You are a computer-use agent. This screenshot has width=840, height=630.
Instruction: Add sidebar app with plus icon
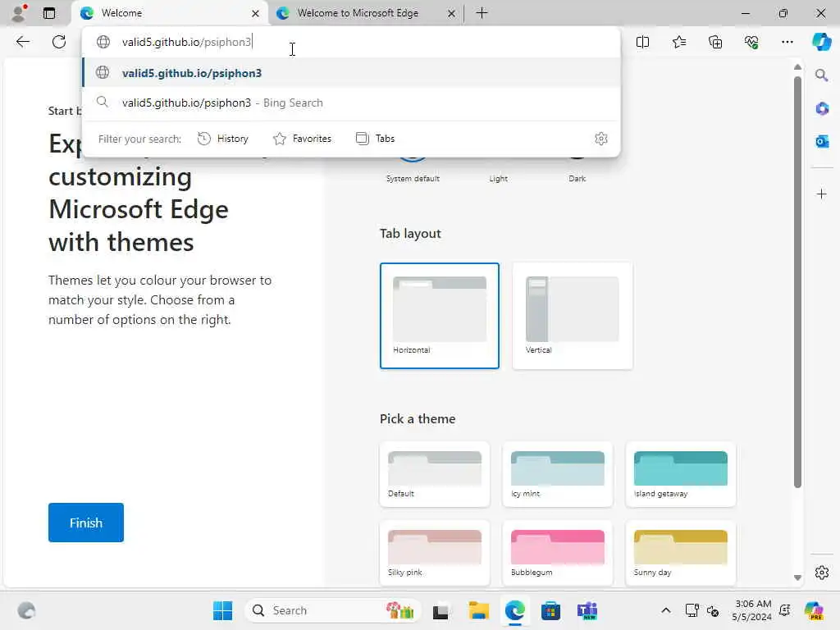coord(822,194)
